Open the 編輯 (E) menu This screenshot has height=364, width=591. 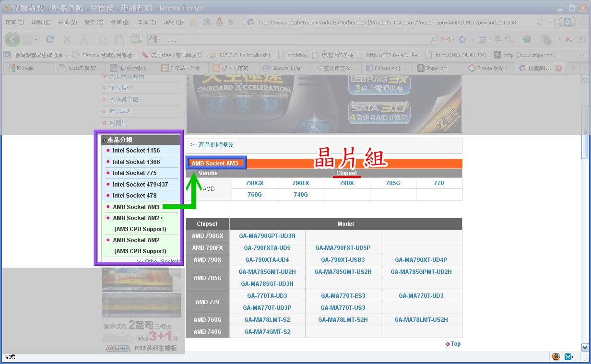(x=41, y=22)
